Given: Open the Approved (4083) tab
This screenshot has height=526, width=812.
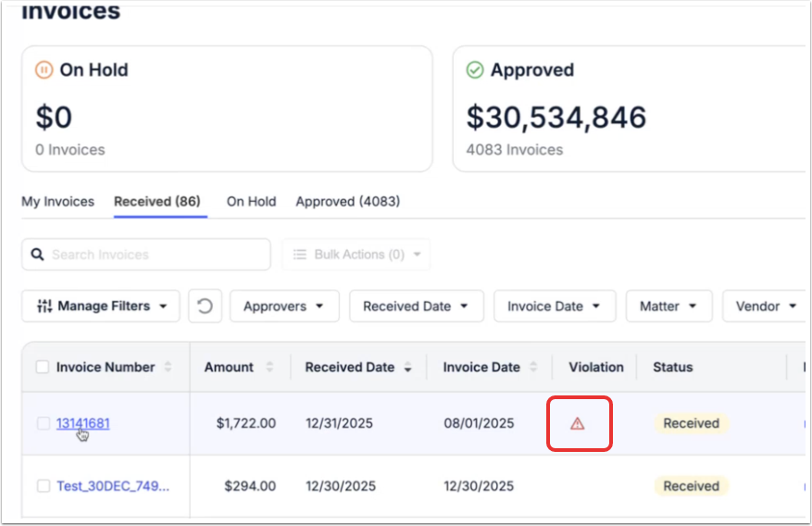Looking at the screenshot, I should click(x=348, y=201).
